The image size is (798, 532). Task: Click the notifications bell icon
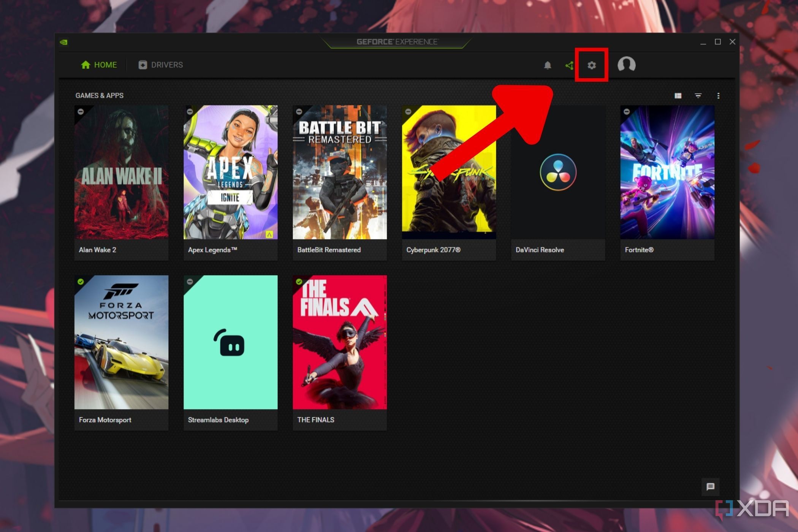tap(548, 65)
